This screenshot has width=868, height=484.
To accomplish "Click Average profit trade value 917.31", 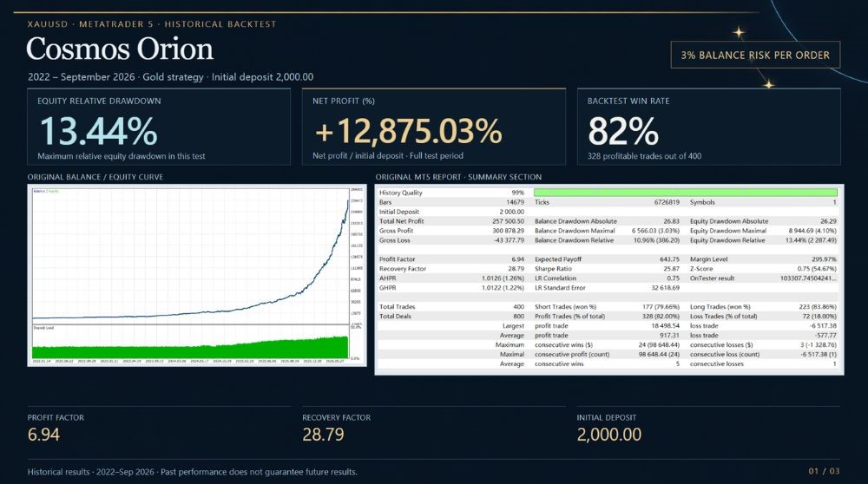I will [x=669, y=335].
